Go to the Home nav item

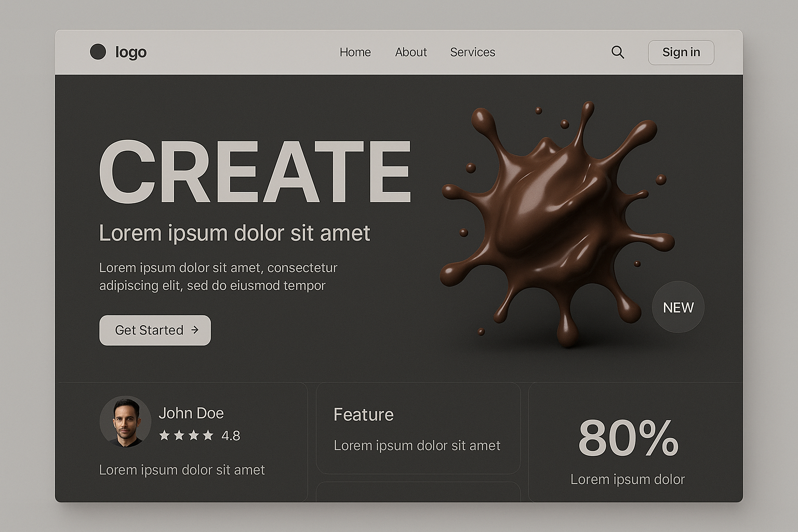coord(355,52)
